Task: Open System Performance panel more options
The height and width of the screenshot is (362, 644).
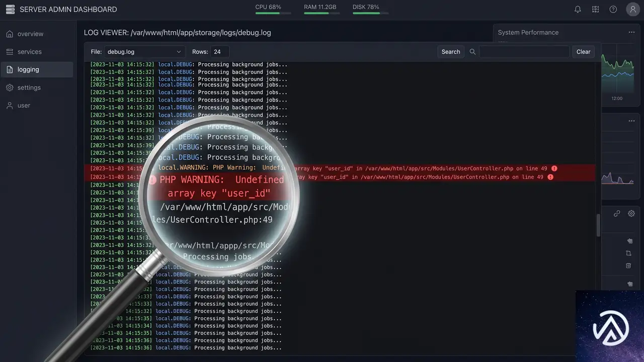Action: 631,32
